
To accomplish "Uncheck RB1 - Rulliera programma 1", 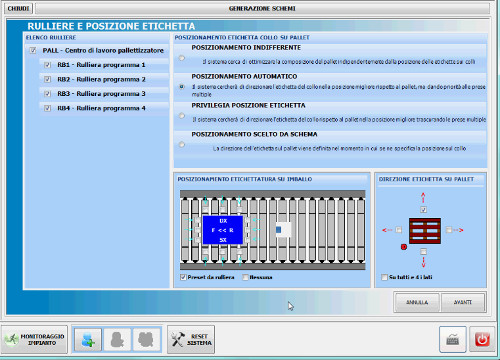I will pyautogui.click(x=48, y=65).
